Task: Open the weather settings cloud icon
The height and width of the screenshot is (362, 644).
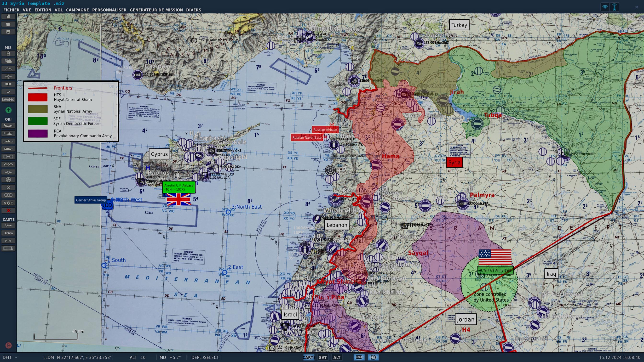Action: pos(8,61)
